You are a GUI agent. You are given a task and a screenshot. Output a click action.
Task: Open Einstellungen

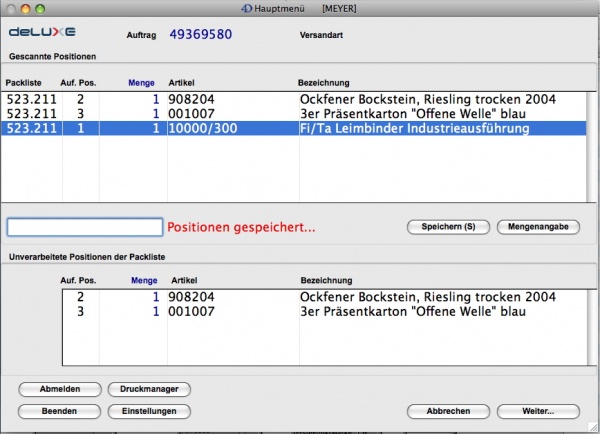[x=148, y=411]
